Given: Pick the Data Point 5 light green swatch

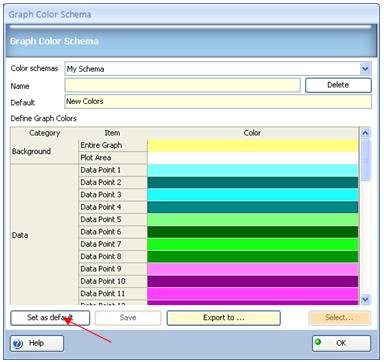Looking at the screenshot, I should tap(253, 219).
